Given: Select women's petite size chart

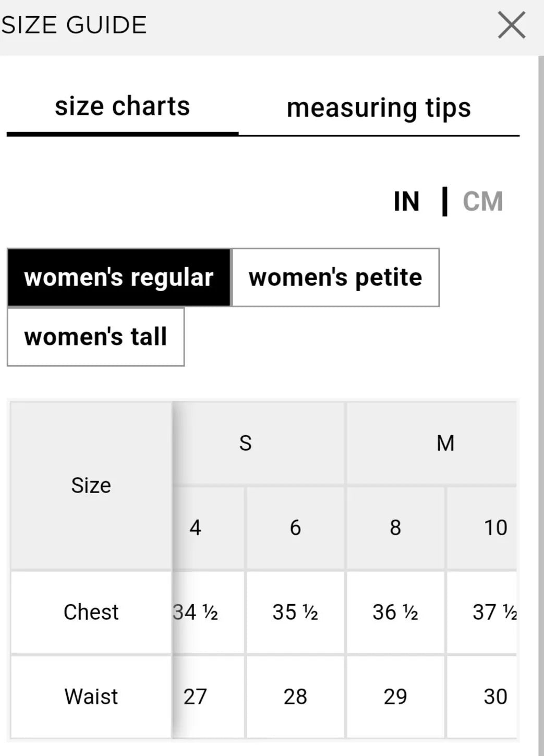Looking at the screenshot, I should click(x=335, y=278).
